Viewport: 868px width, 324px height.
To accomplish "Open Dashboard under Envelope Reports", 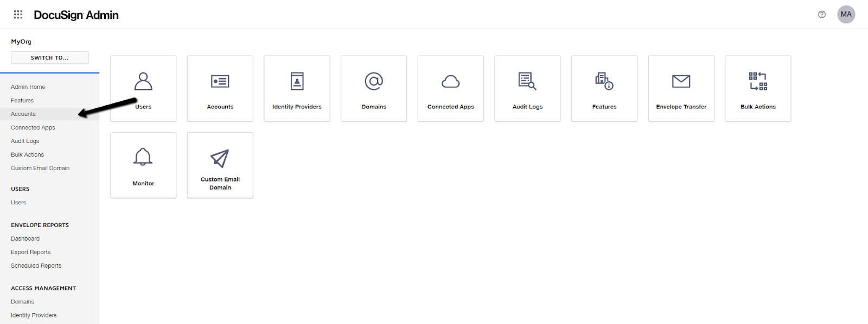I will tap(25, 238).
